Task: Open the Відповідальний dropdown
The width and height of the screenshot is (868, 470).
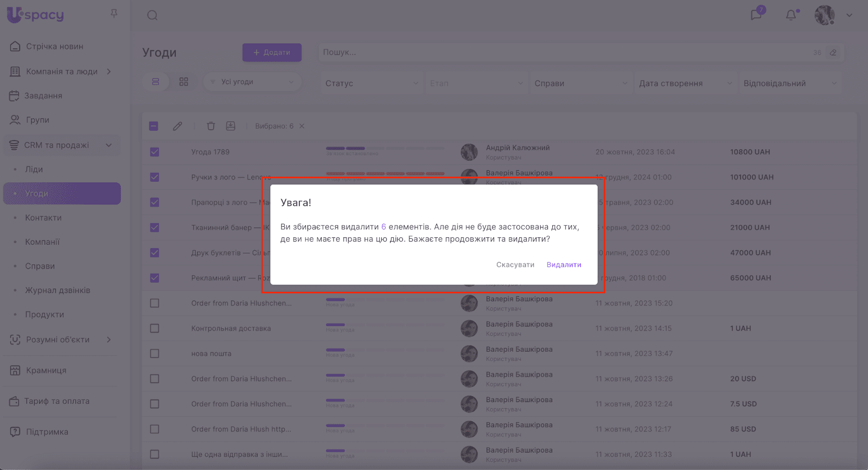Action: (x=790, y=84)
